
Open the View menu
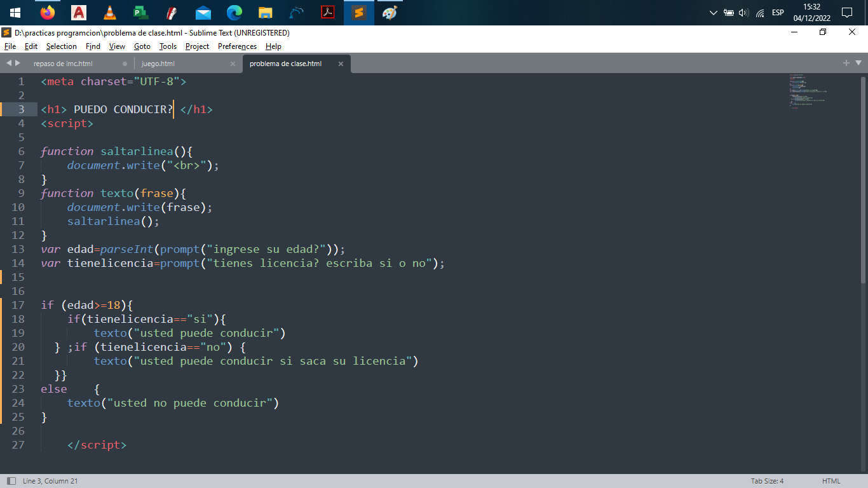[117, 46]
